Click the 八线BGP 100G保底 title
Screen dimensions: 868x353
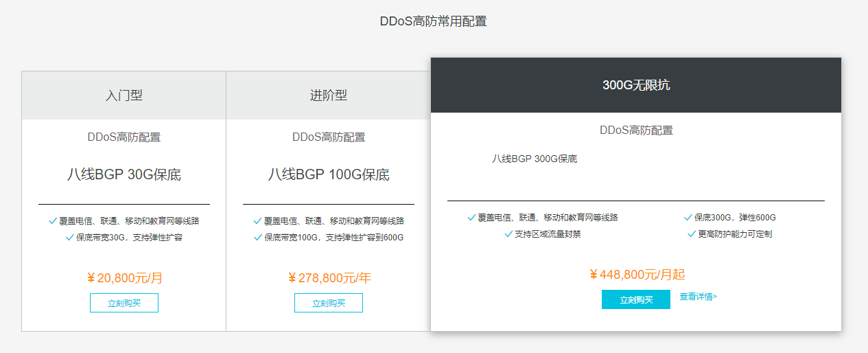[329, 174]
